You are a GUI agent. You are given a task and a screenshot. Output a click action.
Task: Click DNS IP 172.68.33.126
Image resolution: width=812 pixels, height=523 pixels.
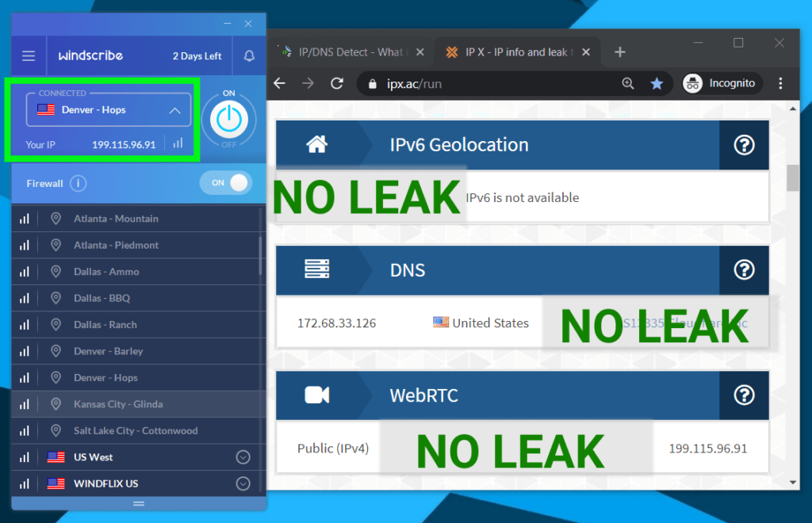(336, 323)
